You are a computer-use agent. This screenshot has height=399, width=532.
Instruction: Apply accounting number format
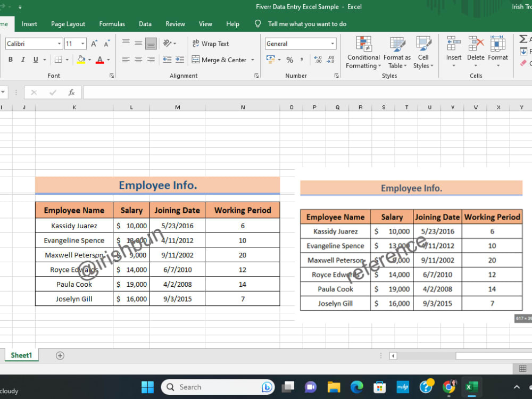(271, 60)
